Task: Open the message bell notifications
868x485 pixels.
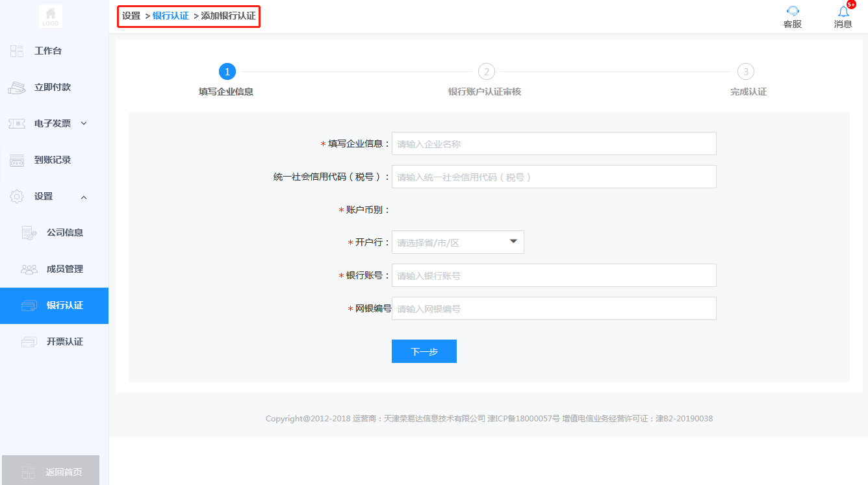Action: point(843,11)
